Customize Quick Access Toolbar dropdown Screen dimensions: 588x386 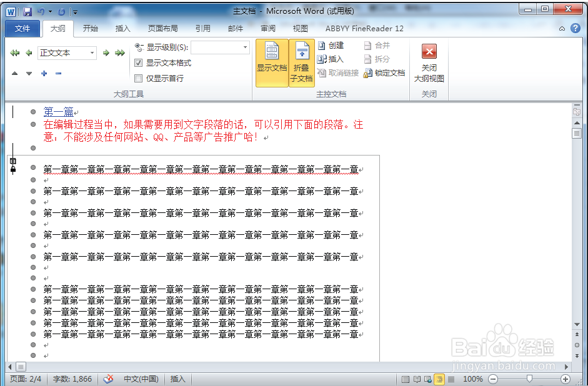(x=76, y=12)
